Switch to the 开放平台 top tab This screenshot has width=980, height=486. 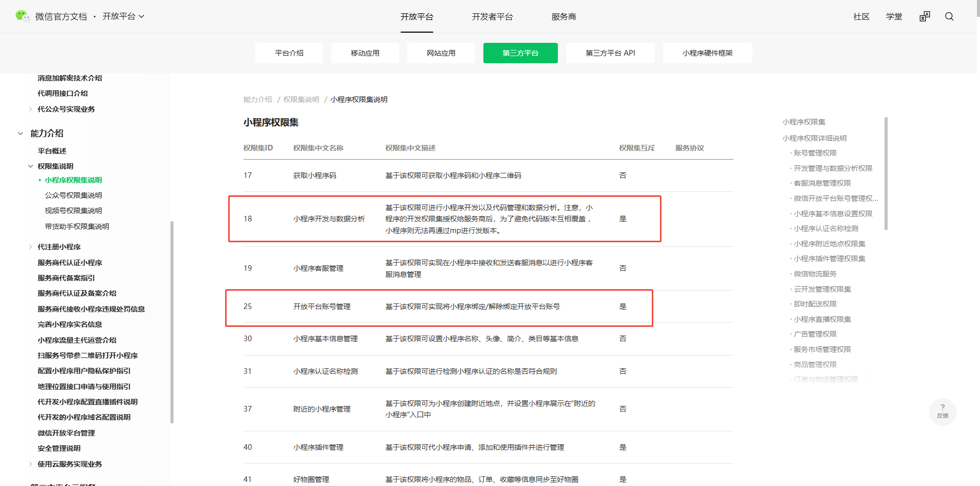coord(416,17)
